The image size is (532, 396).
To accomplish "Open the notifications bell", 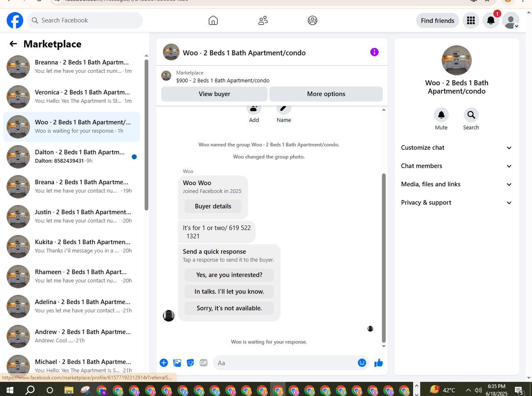I will point(491,20).
